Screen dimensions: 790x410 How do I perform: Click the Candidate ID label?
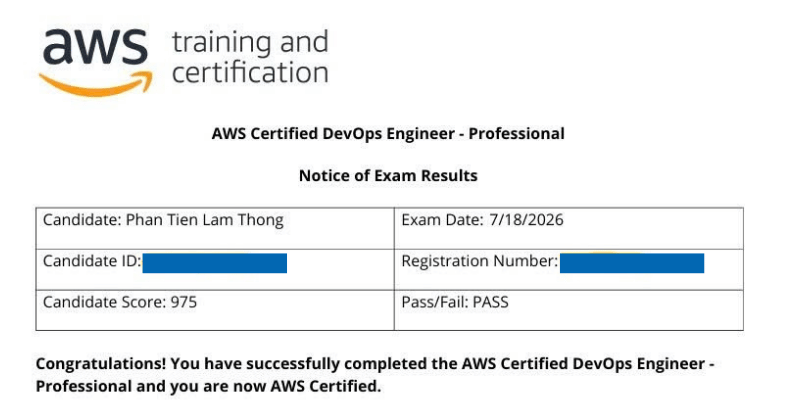pyautogui.click(x=92, y=261)
